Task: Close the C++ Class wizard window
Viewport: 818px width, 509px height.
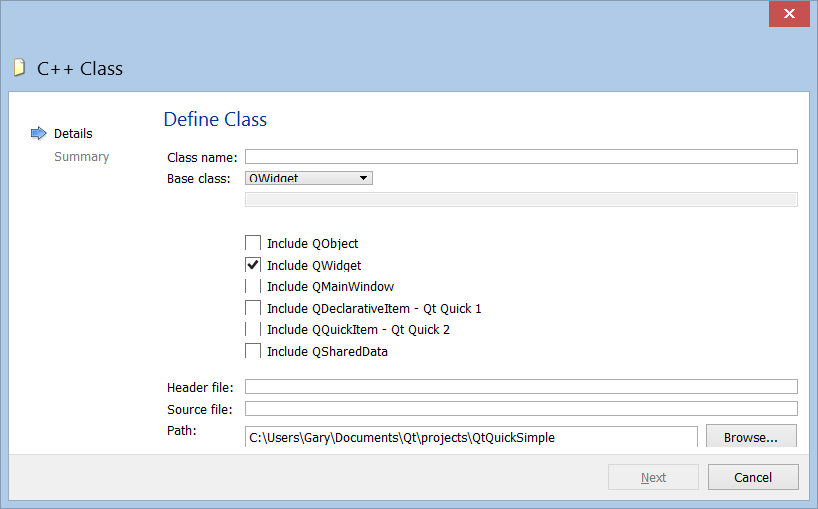Action: click(x=789, y=13)
